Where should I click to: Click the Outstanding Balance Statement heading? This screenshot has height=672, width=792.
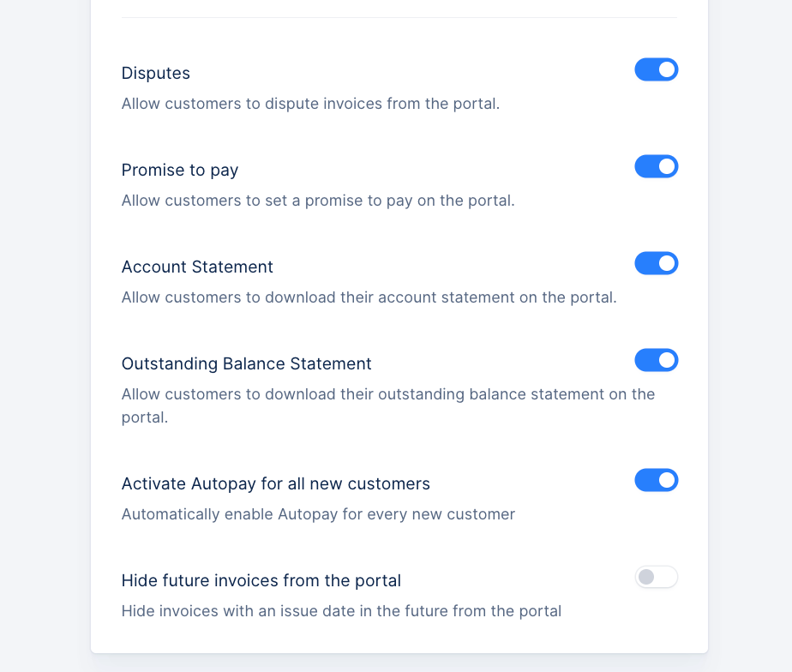coord(247,363)
